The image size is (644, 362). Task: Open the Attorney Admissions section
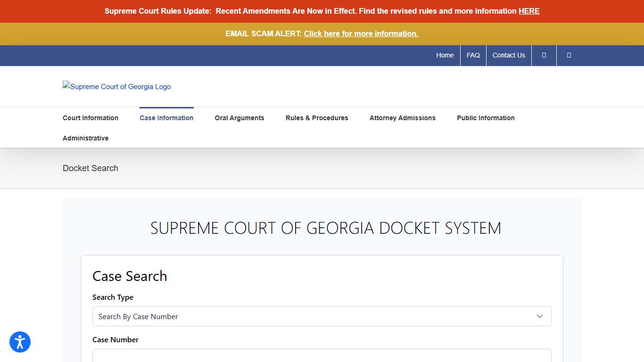[403, 118]
